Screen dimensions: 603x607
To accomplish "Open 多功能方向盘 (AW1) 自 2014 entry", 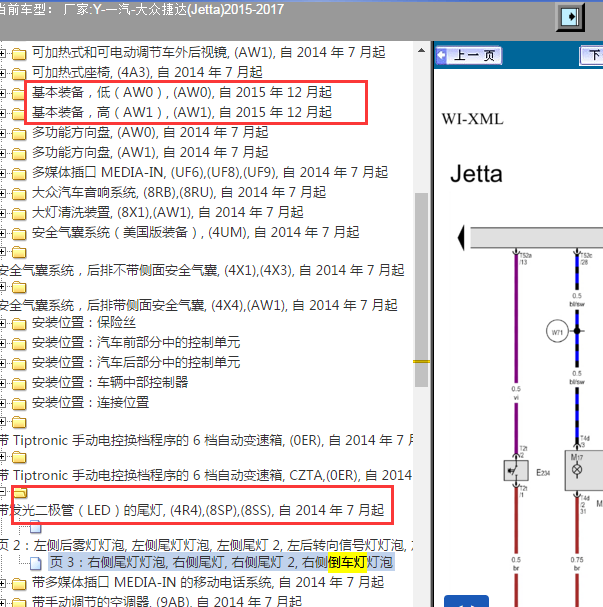I will (150, 152).
